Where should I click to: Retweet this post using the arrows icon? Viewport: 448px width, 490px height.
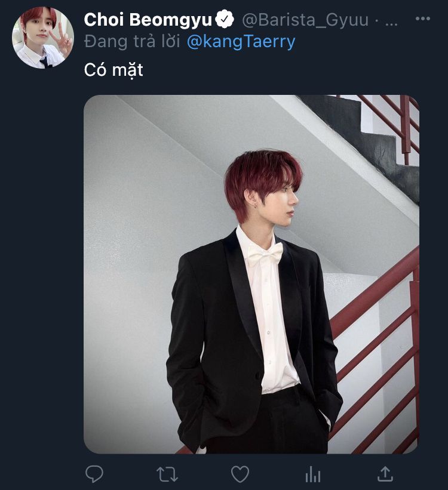tap(167, 474)
